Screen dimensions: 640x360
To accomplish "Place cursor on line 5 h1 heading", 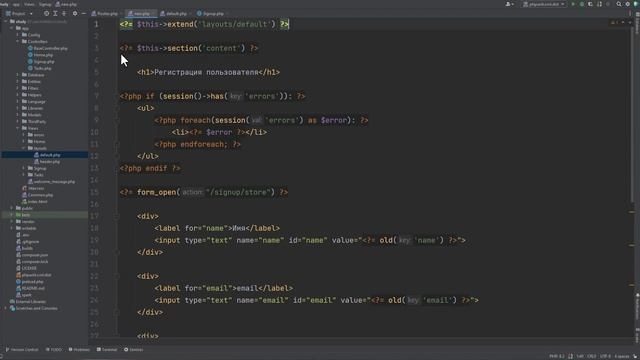I will coord(208,72).
